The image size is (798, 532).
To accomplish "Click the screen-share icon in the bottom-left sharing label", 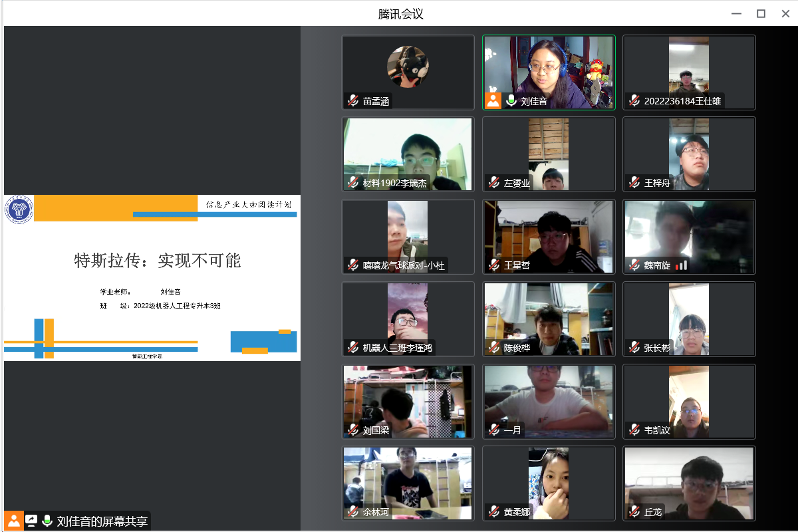I will click(31, 521).
